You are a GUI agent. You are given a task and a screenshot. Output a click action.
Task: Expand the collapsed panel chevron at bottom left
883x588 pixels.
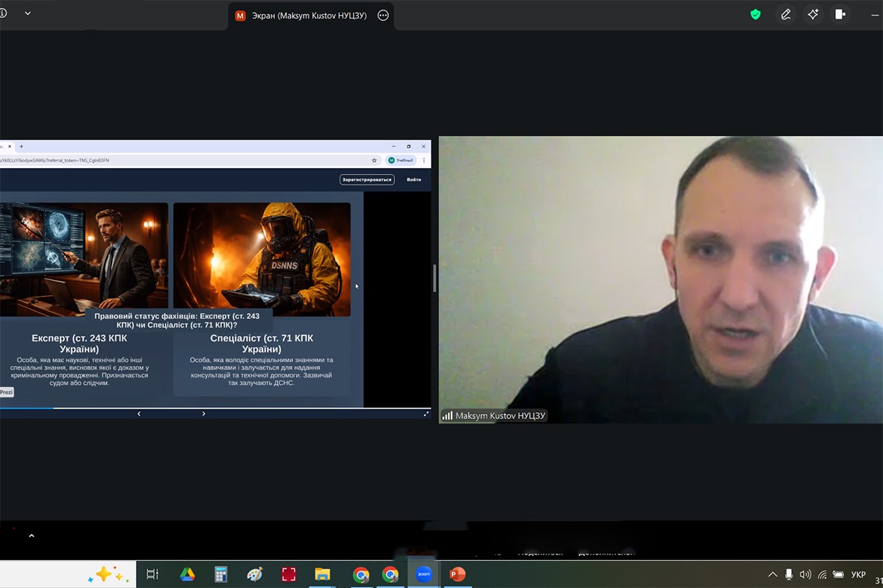(x=31, y=536)
